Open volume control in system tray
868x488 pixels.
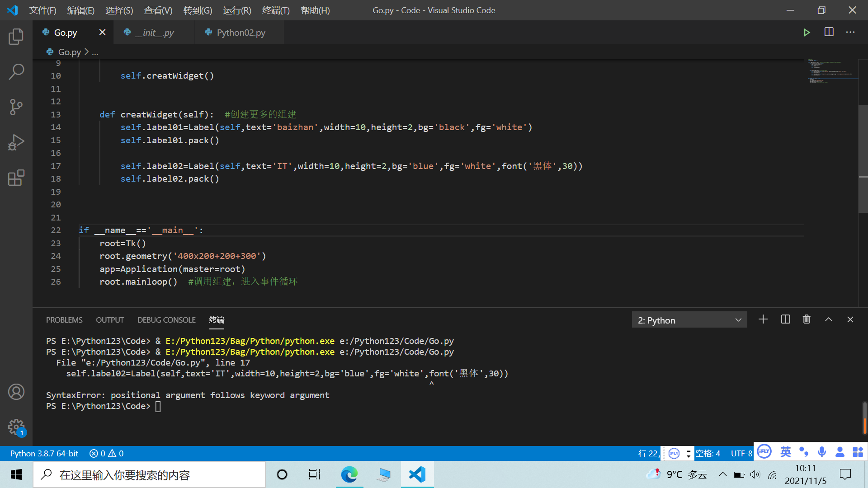(755, 474)
